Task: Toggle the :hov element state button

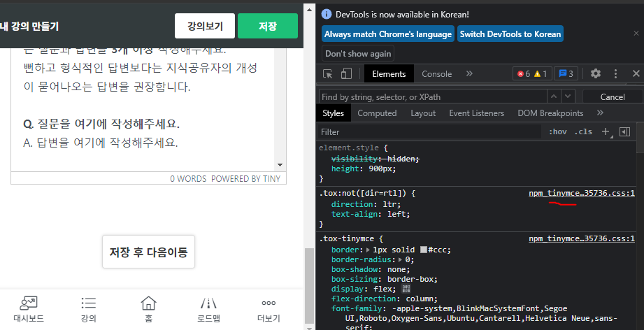Action: (x=557, y=131)
